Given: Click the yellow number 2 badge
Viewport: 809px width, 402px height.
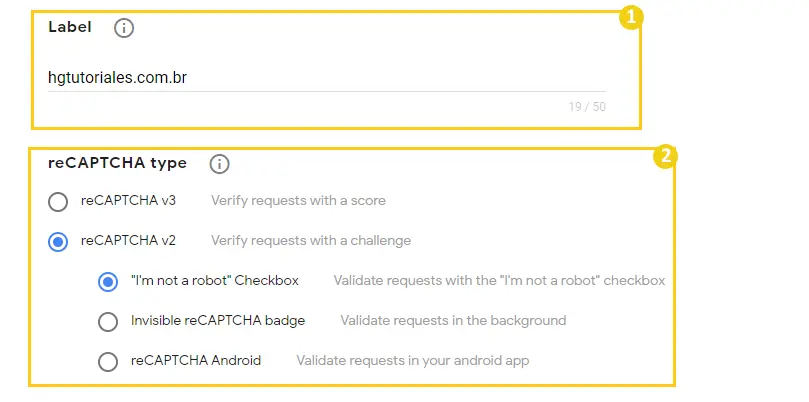Looking at the screenshot, I should tap(665, 156).
